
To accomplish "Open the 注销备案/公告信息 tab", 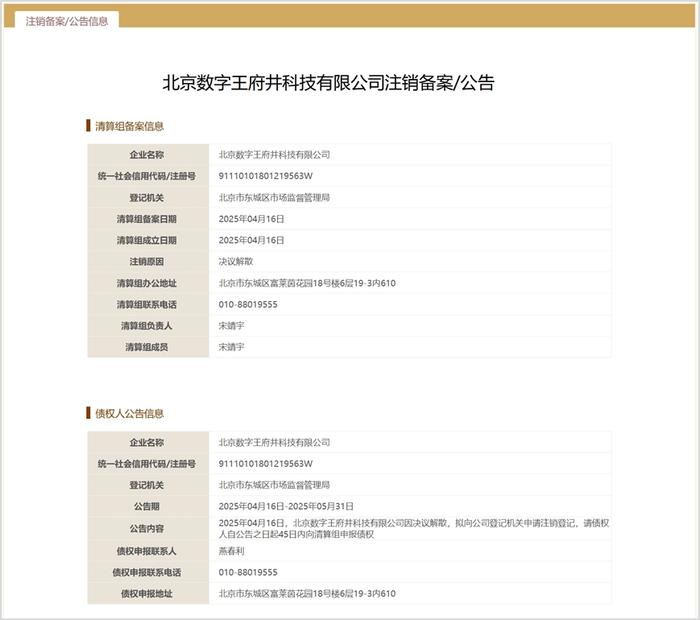I will pyautogui.click(x=67, y=21).
